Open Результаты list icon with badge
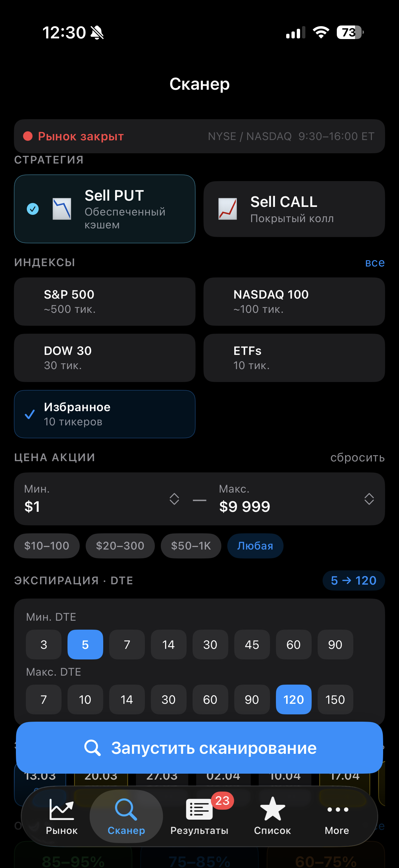This screenshot has width=399, height=868. coord(199,810)
